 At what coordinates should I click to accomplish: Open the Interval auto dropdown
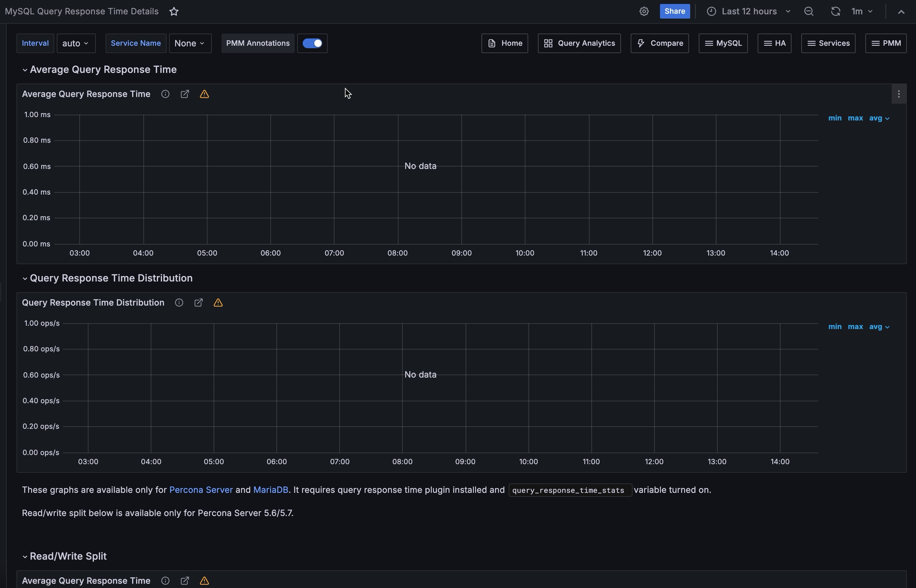(76, 43)
